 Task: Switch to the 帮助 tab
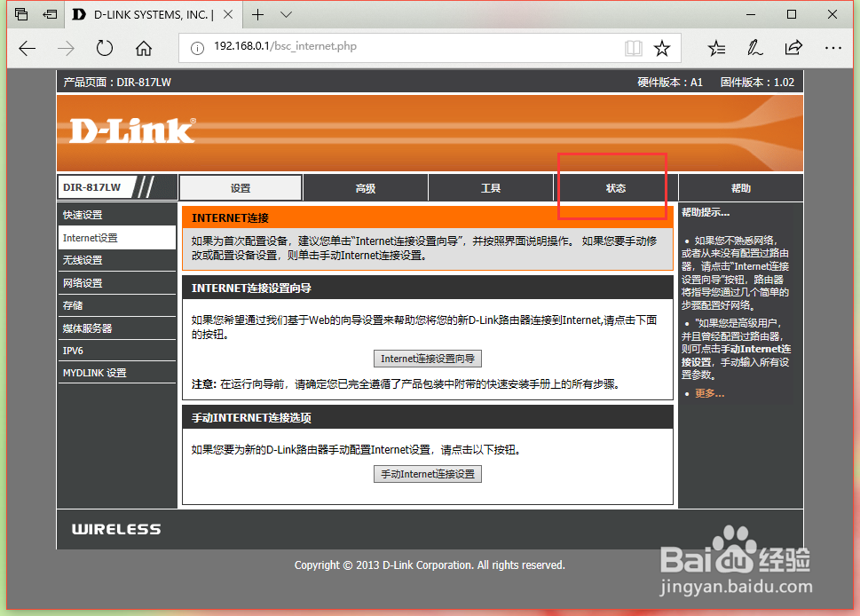(x=740, y=188)
